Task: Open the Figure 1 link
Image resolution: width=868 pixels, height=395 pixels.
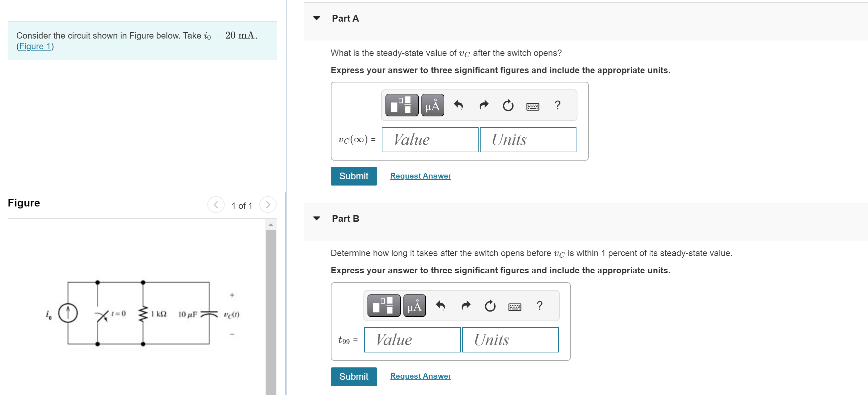Action: 35,46
